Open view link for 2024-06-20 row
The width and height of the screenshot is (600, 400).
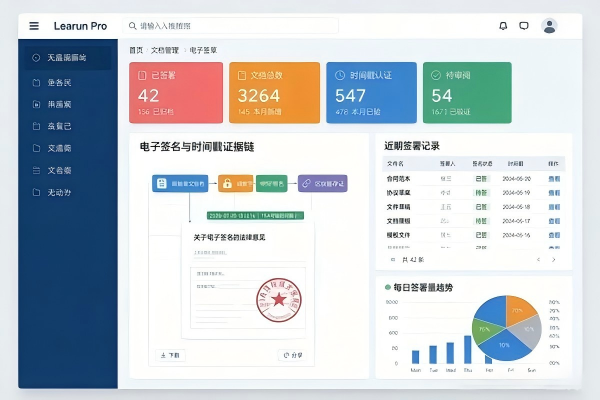coord(554,179)
